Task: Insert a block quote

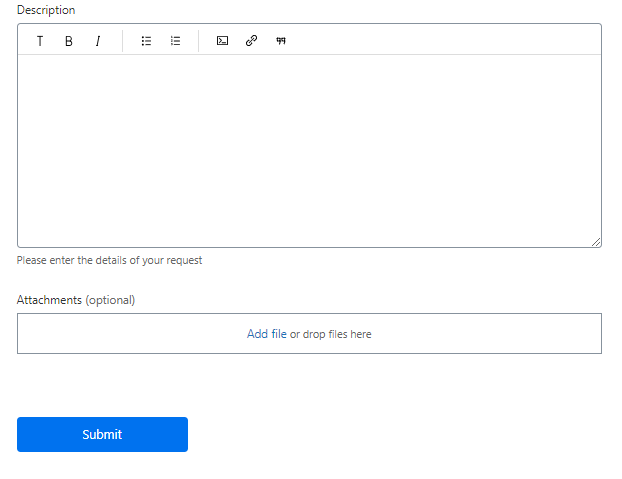Action: [x=281, y=41]
